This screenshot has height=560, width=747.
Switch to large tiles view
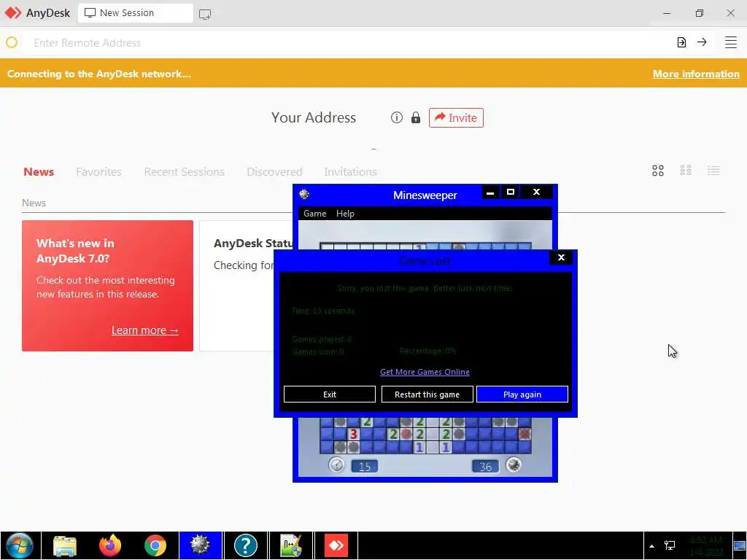[x=658, y=171]
